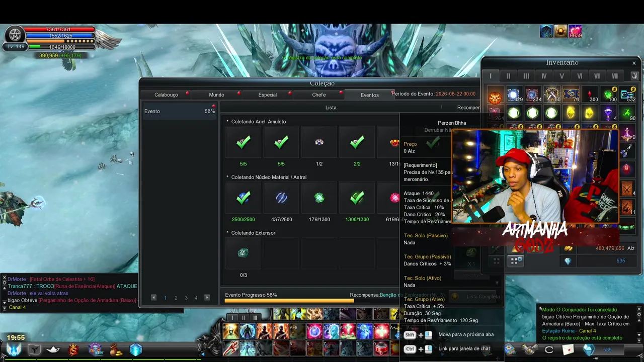
Task: Open inventory tab III
Action: tap(526, 76)
